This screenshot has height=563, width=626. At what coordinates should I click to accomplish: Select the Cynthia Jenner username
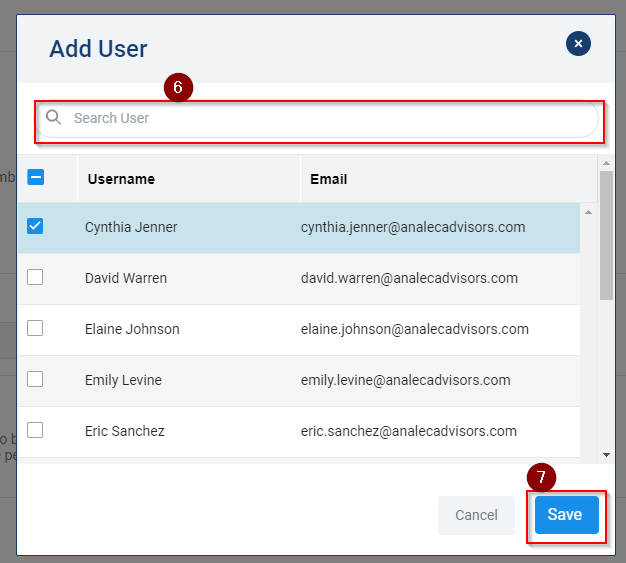[x=131, y=227]
